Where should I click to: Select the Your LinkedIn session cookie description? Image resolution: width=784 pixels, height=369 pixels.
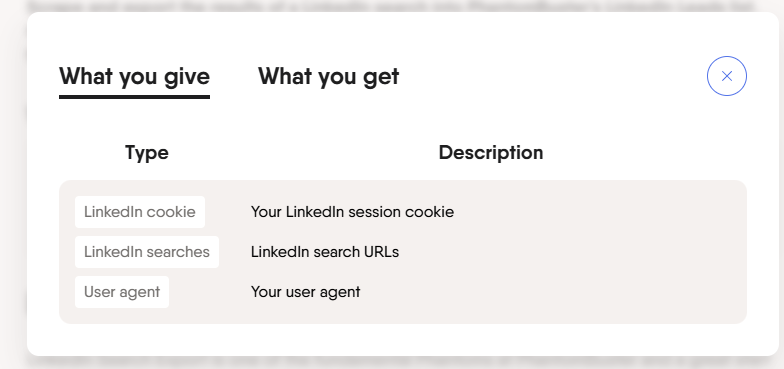[352, 212]
